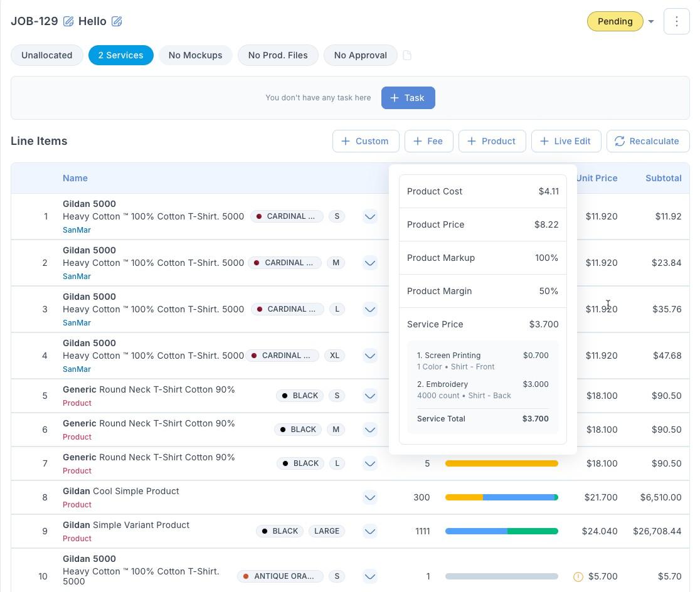Select the 2 Services tab pill
This screenshot has width=700, height=592.
tap(120, 55)
